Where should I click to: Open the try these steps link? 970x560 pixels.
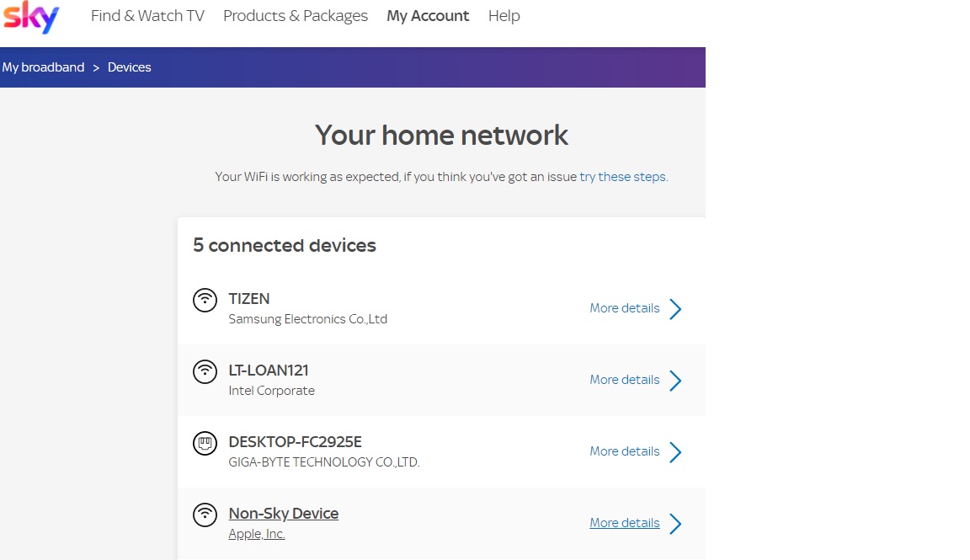click(622, 176)
